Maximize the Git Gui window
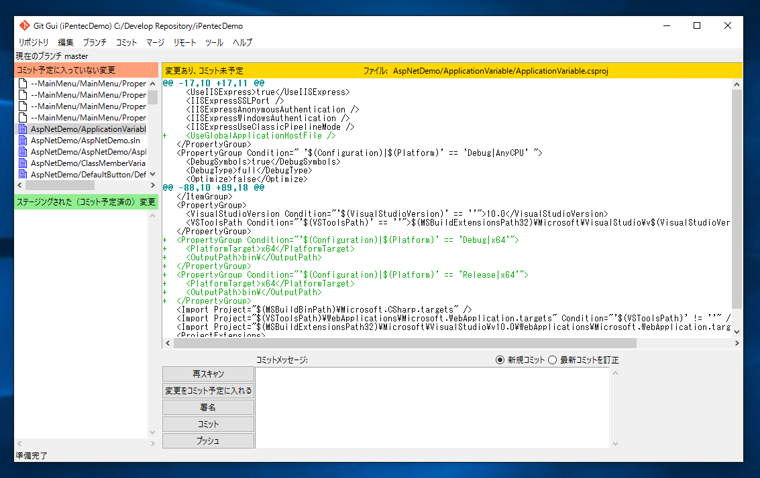The width and height of the screenshot is (760, 478). coord(697,26)
